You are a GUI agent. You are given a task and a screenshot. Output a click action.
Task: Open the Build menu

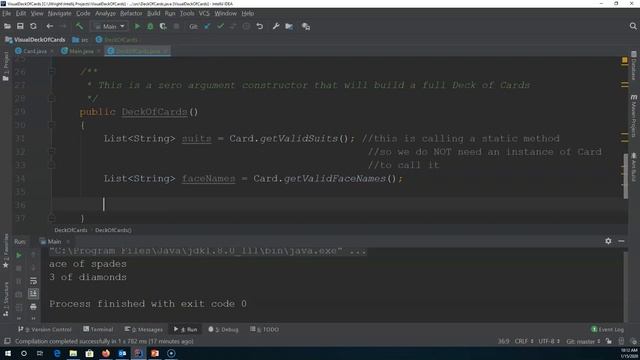coord(153,13)
